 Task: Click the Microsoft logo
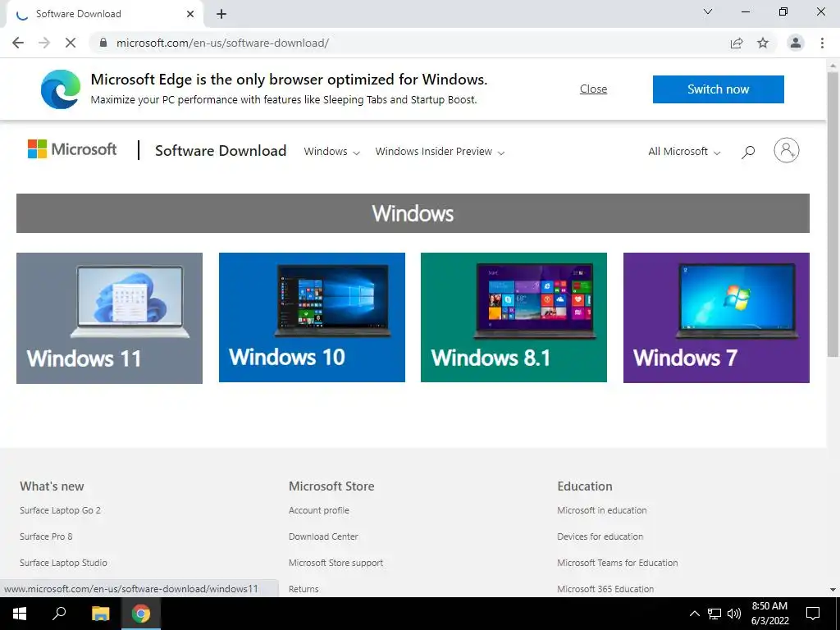tap(72, 149)
